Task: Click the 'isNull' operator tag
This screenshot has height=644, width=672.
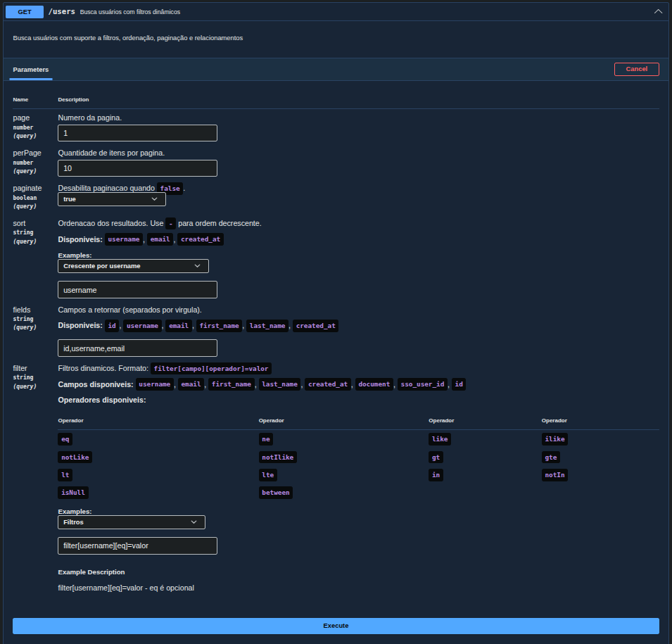Action: (x=73, y=493)
